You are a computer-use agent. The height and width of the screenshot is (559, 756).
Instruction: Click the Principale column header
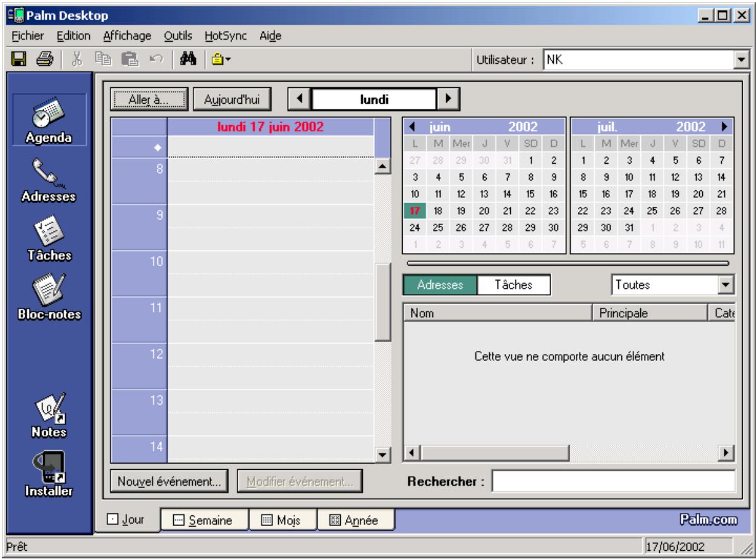click(x=649, y=313)
